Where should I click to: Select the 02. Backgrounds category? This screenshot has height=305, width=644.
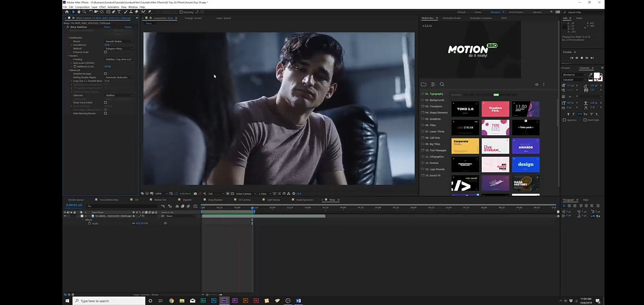435,100
